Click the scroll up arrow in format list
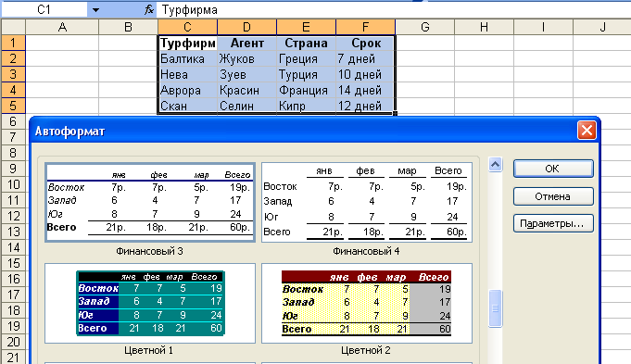This screenshot has width=631, height=364. tap(496, 165)
